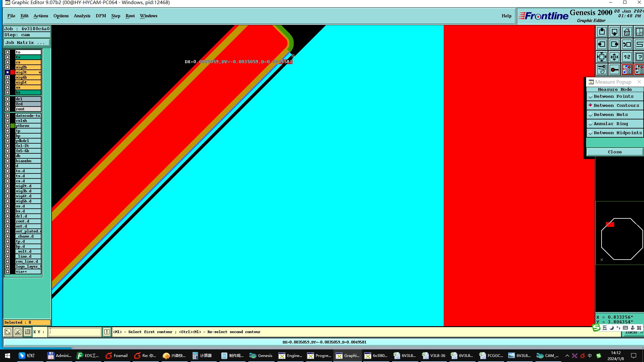Click the wrench and palette tools icon

pos(602,69)
